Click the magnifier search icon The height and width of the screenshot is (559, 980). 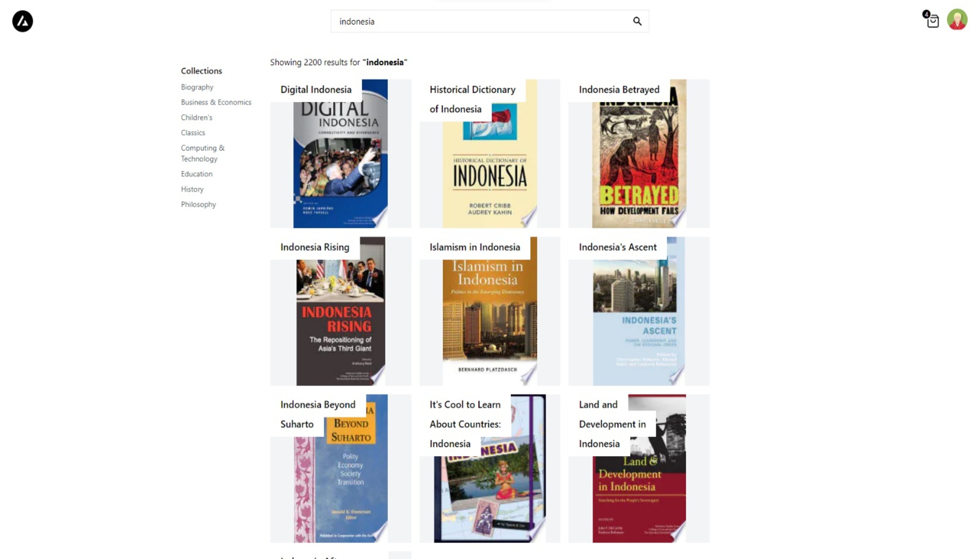[637, 21]
